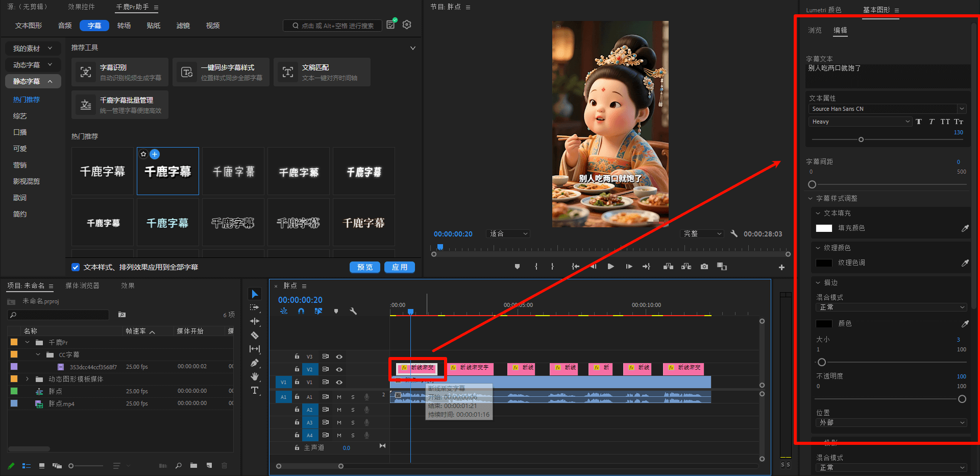Click the Export Frame camera icon
This screenshot has height=476, width=980.
tap(704, 267)
